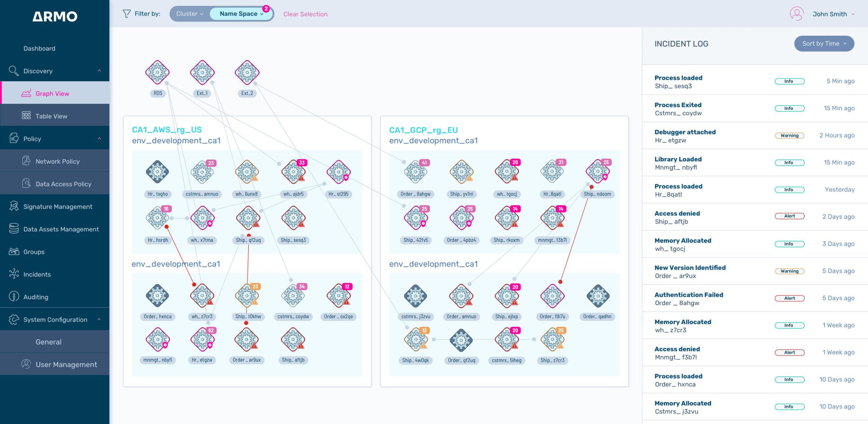
Task: Select the mnmgt_f3b7l node icon
Action: [553, 218]
